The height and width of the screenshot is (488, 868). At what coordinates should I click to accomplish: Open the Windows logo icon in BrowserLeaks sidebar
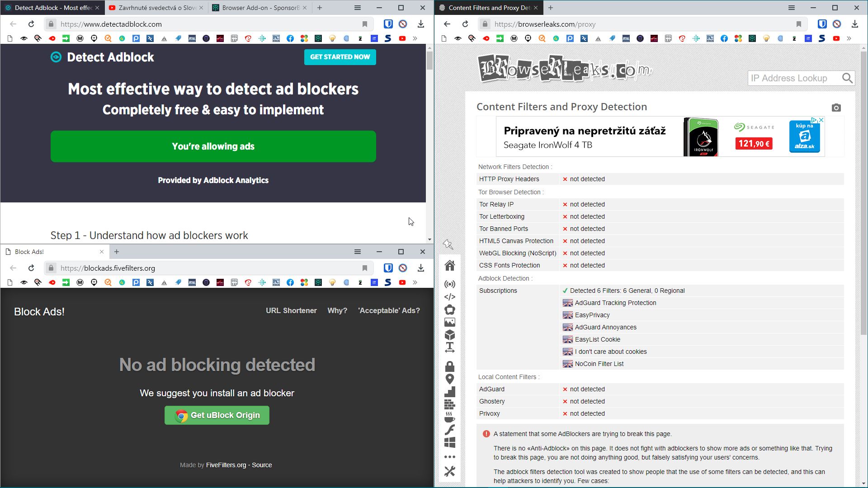449,442
